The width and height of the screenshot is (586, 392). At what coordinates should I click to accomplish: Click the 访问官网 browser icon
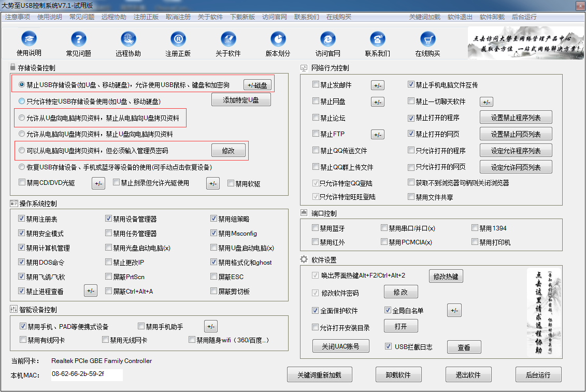tap(327, 39)
